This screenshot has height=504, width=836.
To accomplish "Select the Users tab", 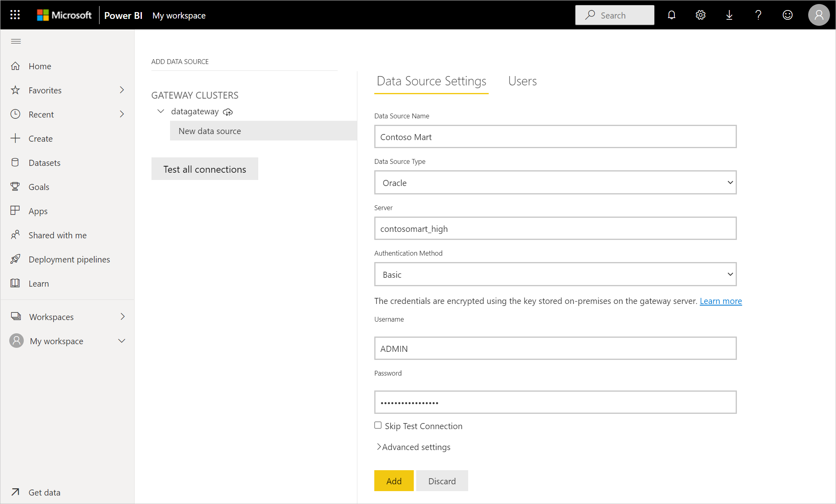I will (522, 81).
